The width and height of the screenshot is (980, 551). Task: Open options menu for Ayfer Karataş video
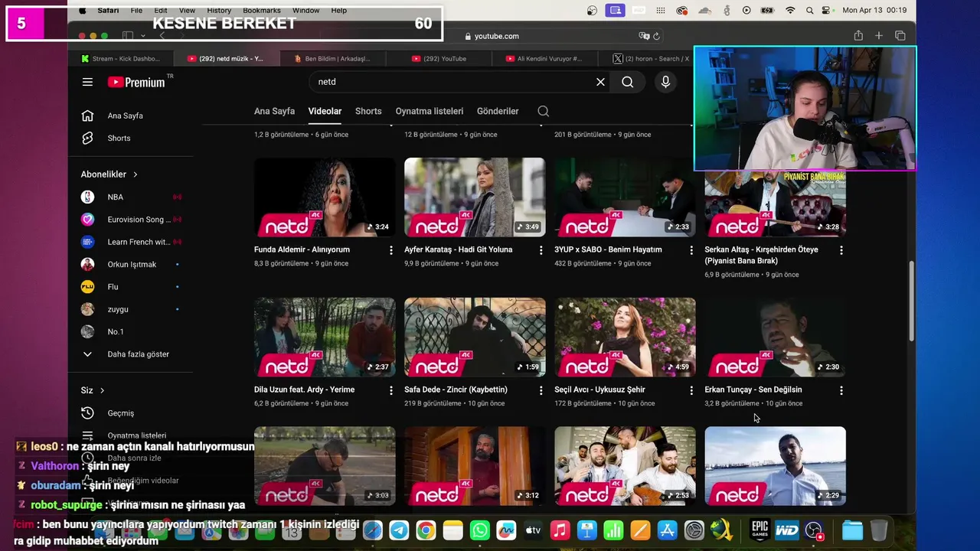tap(541, 250)
